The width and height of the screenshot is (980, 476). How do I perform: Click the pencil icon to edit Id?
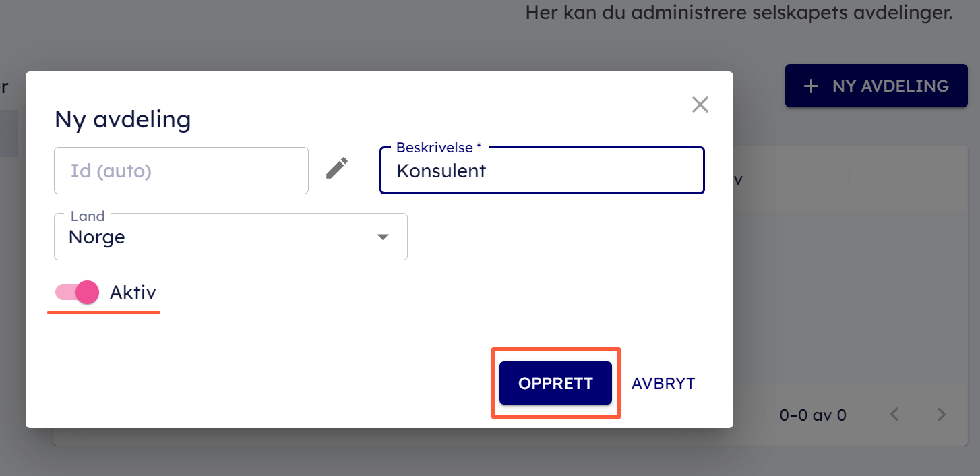tap(337, 169)
